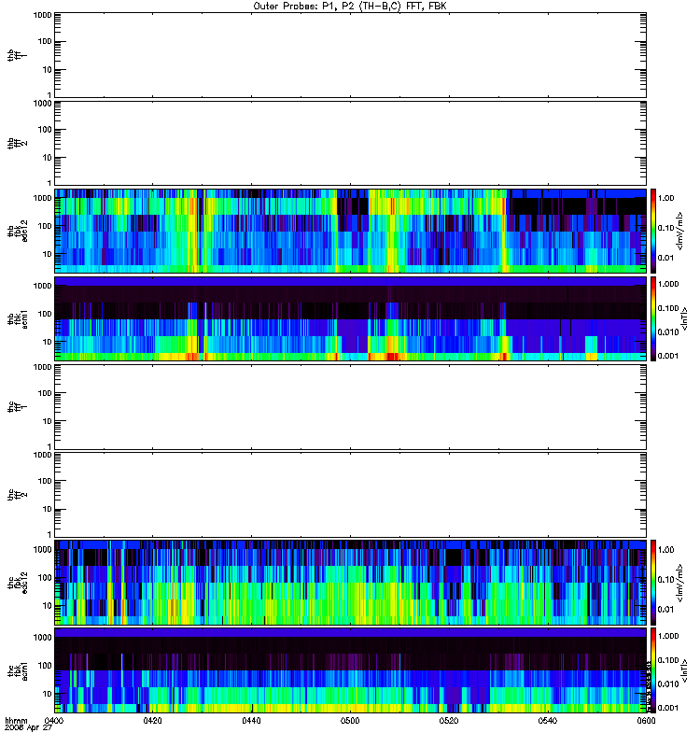This screenshot has height=747, width=700.
Task: Click the 0440 time axis label
Action: 251,721
